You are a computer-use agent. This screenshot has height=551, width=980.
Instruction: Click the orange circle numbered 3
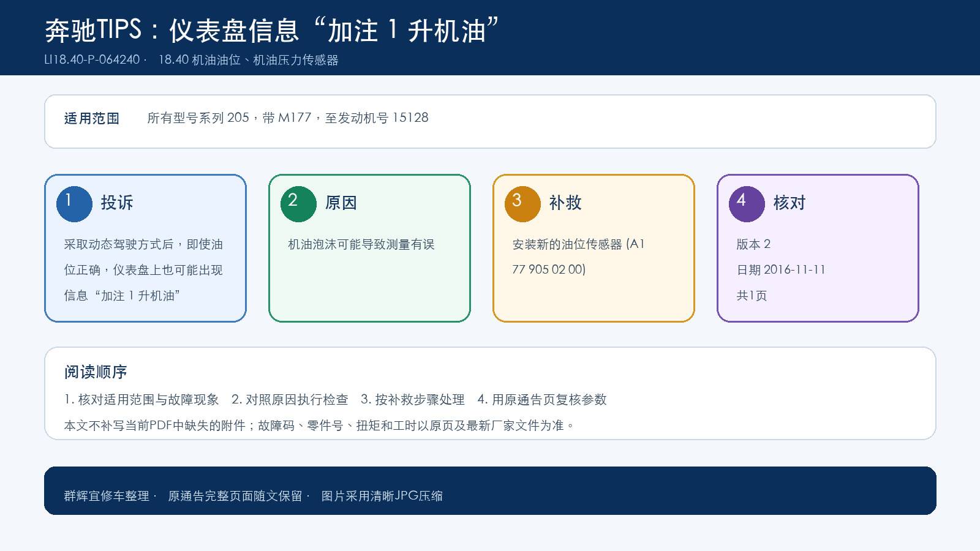522,204
